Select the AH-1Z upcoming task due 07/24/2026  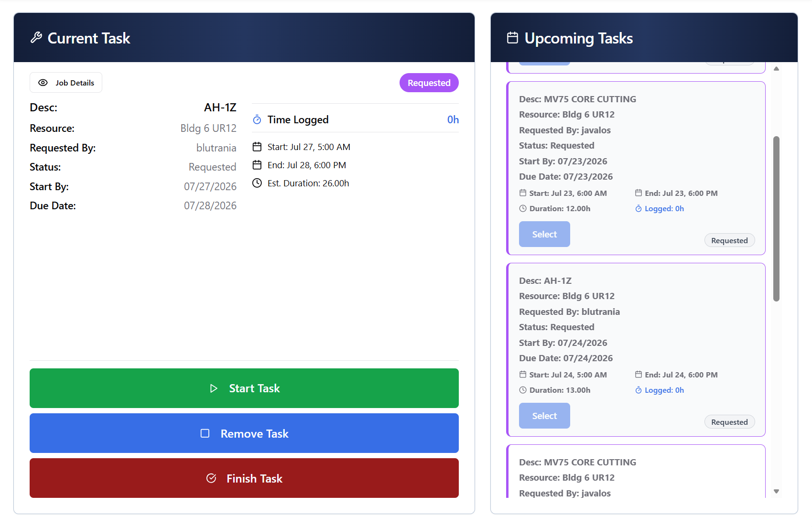544,416
